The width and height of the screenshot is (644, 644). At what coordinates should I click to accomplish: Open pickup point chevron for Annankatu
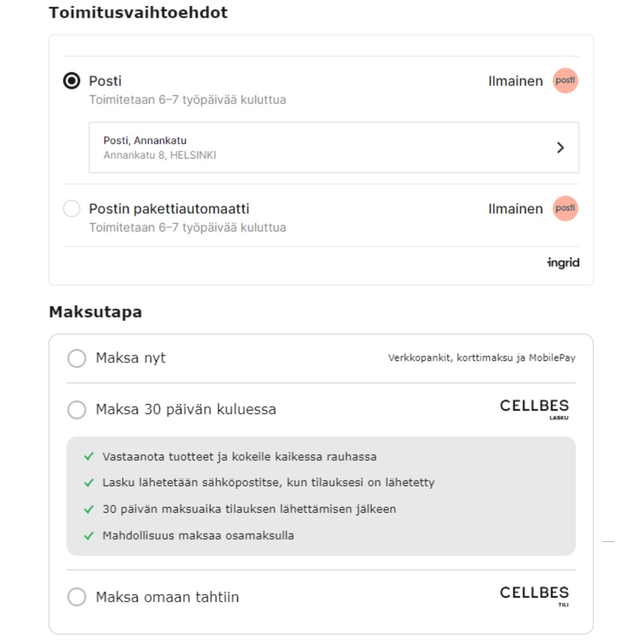[560, 148]
